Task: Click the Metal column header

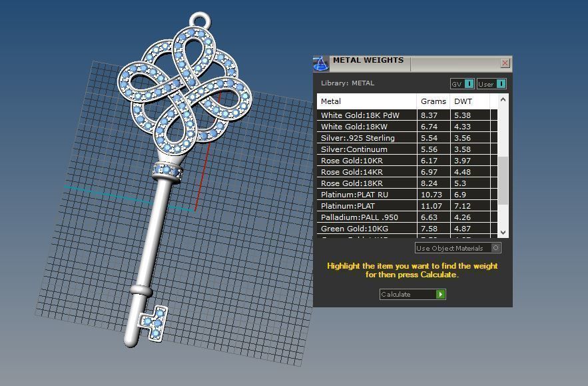Action: (x=367, y=101)
